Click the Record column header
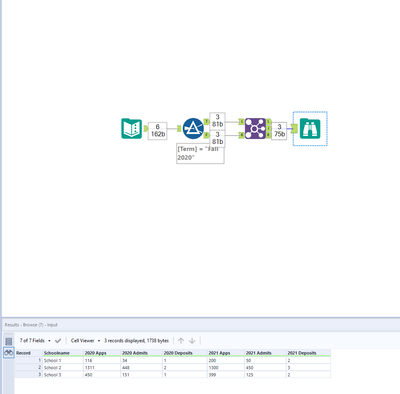Screen dimensions: 400x394 coord(28,353)
